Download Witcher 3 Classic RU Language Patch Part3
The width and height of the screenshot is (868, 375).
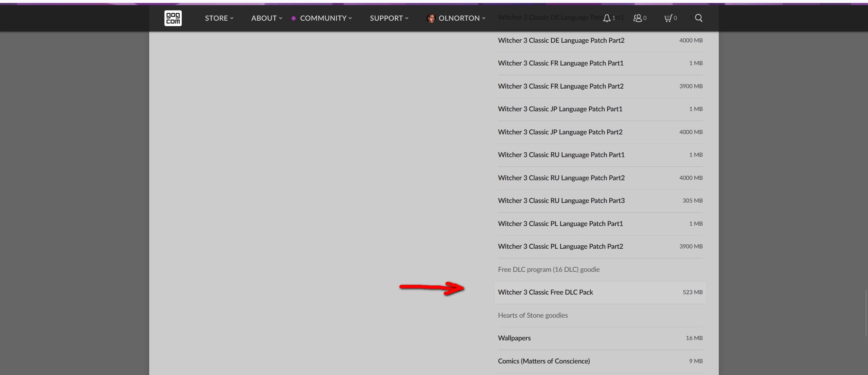(x=600, y=201)
